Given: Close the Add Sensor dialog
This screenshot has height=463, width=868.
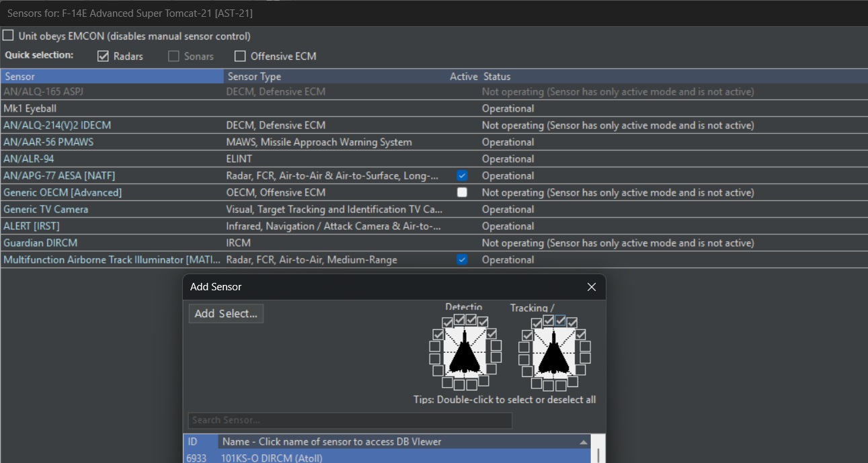Looking at the screenshot, I should [592, 287].
